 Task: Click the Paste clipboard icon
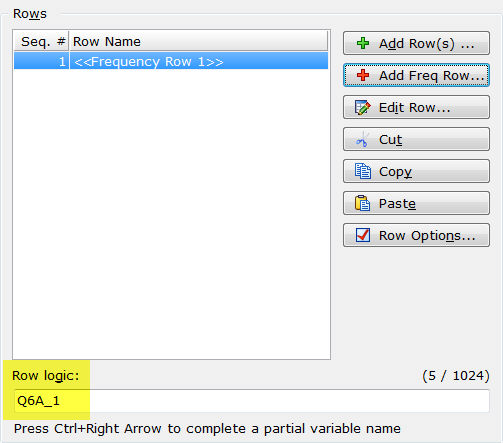[x=363, y=203]
